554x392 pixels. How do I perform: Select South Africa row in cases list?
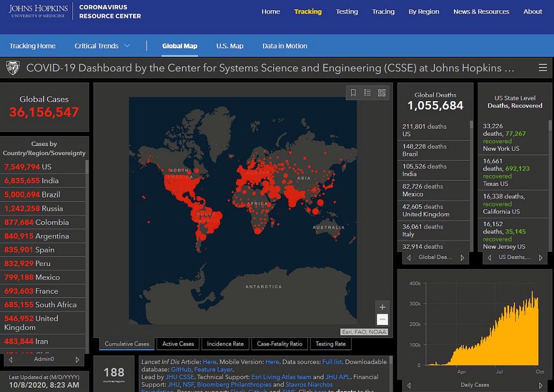(43, 305)
